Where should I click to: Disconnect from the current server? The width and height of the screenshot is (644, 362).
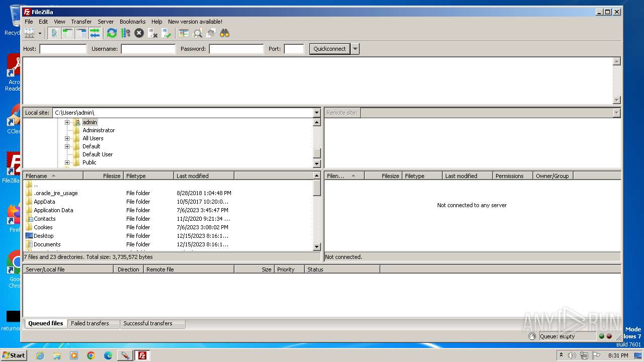(152, 33)
